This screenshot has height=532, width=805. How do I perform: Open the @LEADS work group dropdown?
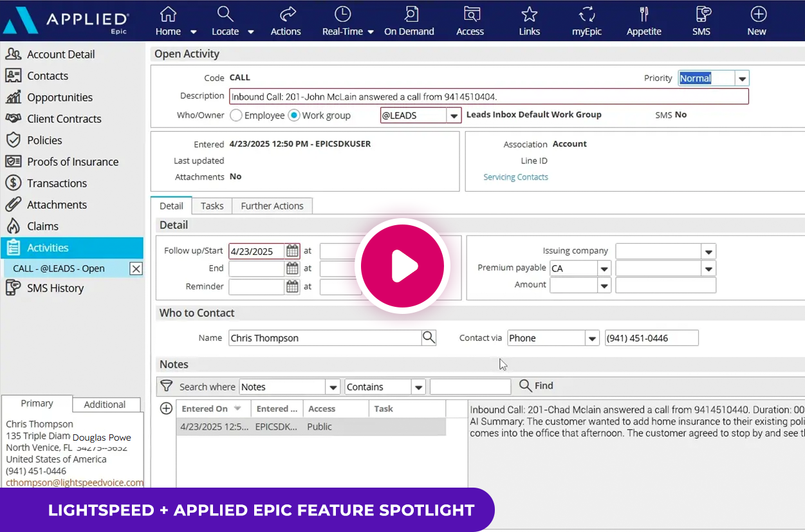click(x=454, y=116)
